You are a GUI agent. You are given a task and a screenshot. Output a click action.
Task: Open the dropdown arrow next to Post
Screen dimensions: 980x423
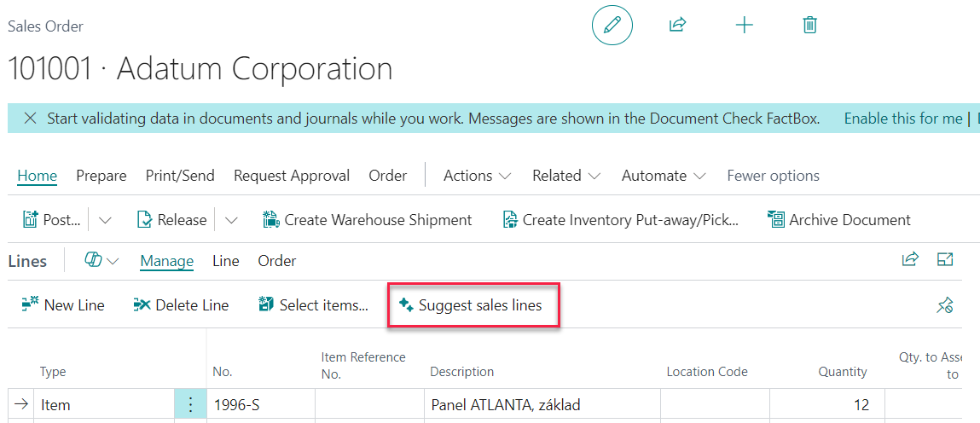click(x=106, y=220)
